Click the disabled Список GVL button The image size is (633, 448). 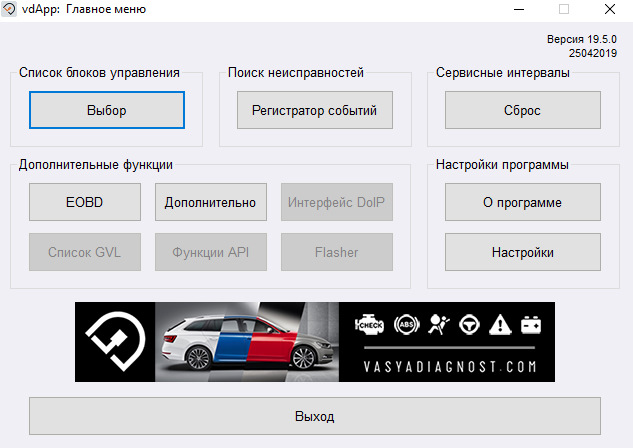[85, 252]
